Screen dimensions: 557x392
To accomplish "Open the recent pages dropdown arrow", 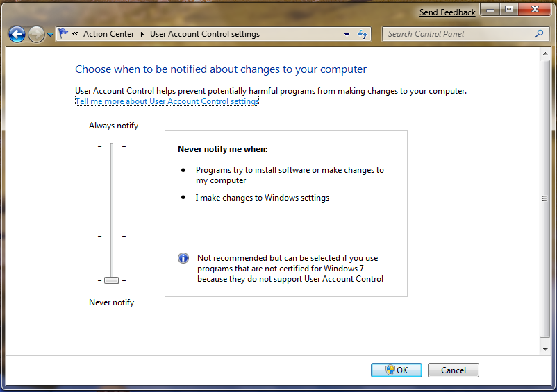I will 50,35.
